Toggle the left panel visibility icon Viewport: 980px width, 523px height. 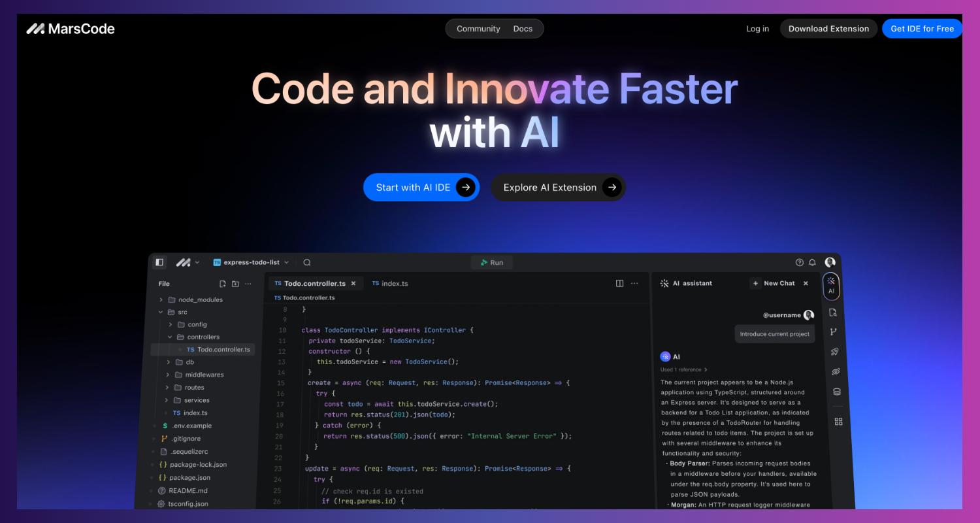[159, 261]
